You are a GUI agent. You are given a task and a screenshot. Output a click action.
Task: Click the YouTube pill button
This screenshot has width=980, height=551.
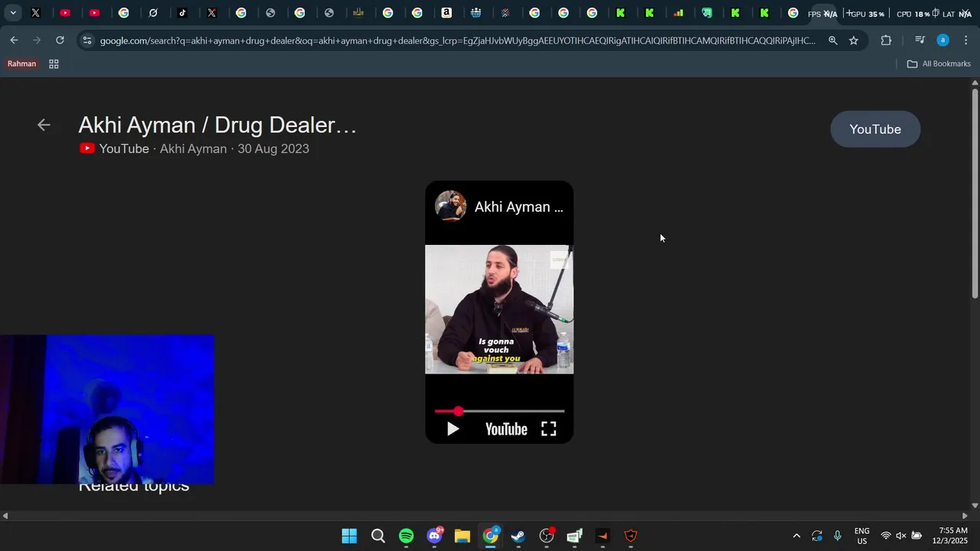click(875, 129)
